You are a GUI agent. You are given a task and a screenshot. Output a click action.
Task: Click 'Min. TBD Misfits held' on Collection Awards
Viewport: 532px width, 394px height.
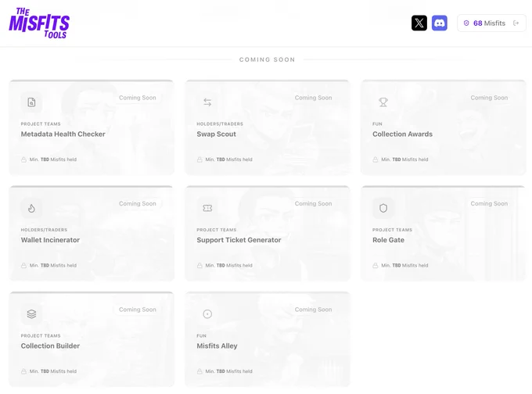[404, 159]
